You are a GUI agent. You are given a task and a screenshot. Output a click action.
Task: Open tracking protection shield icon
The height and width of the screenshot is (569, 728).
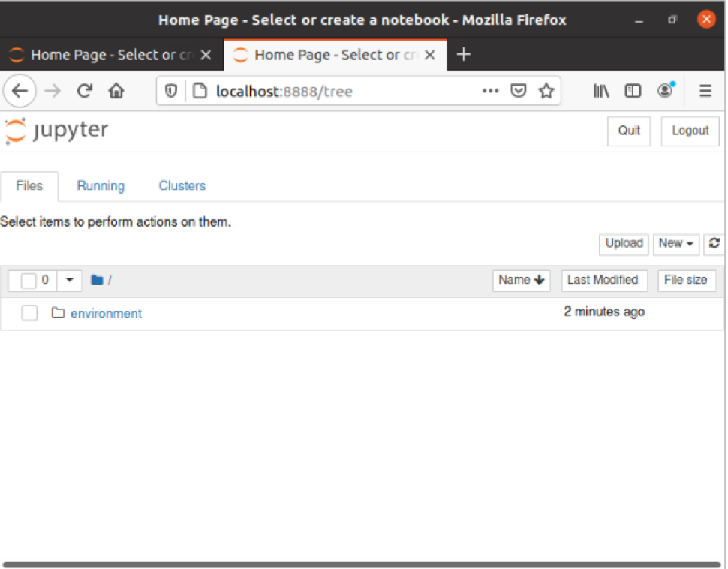point(171,91)
